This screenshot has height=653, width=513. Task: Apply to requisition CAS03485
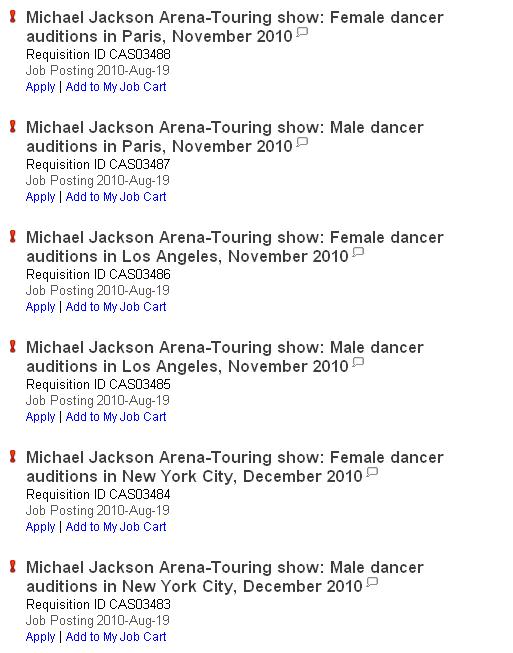coord(40,417)
